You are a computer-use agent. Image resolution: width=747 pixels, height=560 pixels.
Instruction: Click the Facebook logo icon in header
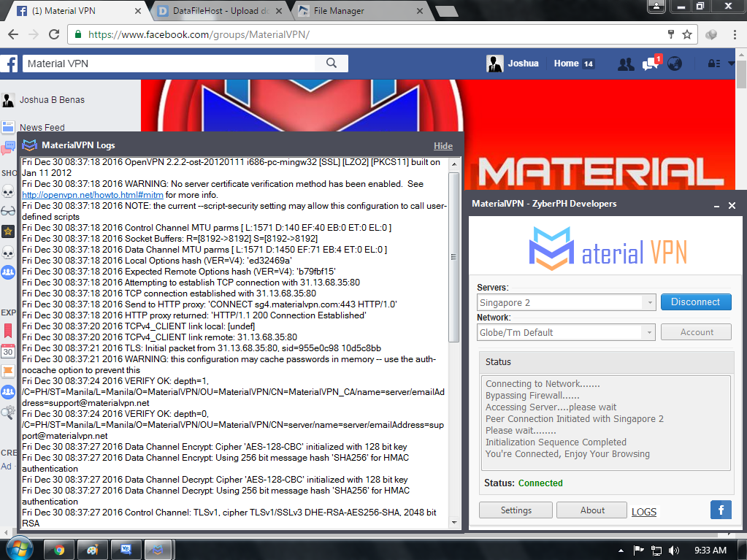pyautogui.click(x=9, y=64)
